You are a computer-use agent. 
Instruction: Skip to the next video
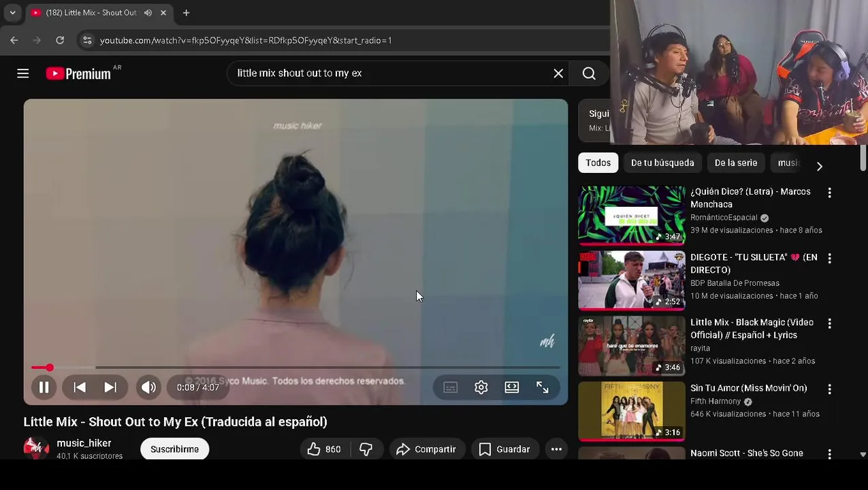pos(110,387)
